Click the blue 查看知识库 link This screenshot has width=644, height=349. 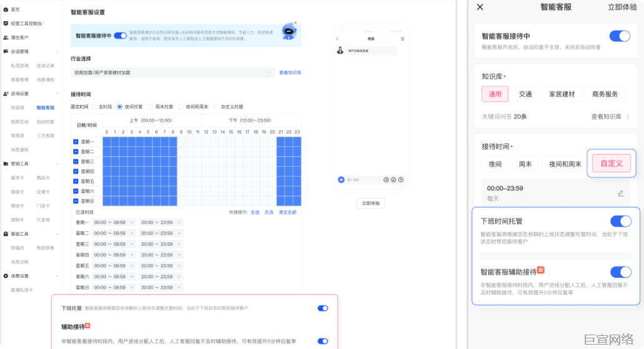tap(290, 73)
